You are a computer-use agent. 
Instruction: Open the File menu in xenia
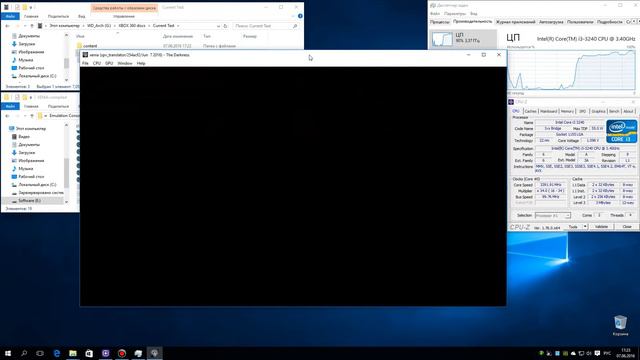coord(85,63)
